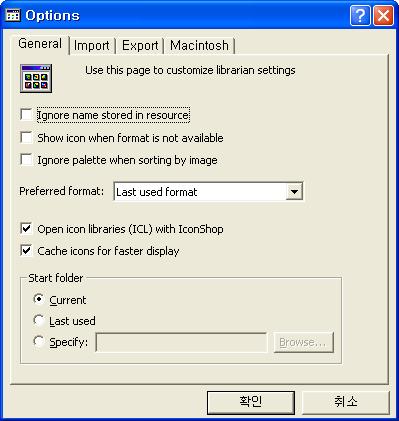This screenshot has height=421, width=399.
Task: Select the Current start folder option
Action: tap(39, 299)
